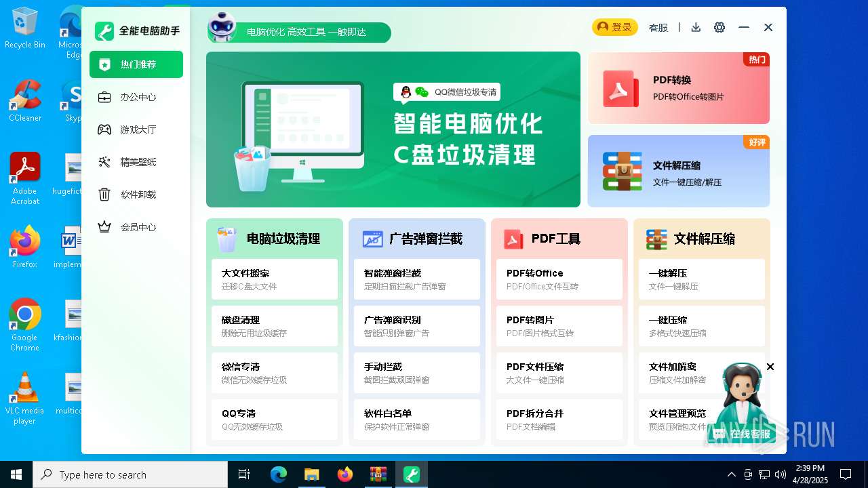The width and height of the screenshot is (868, 488).
Task: Click archive icon in 文件解压缩 promo card
Action: [x=622, y=171]
